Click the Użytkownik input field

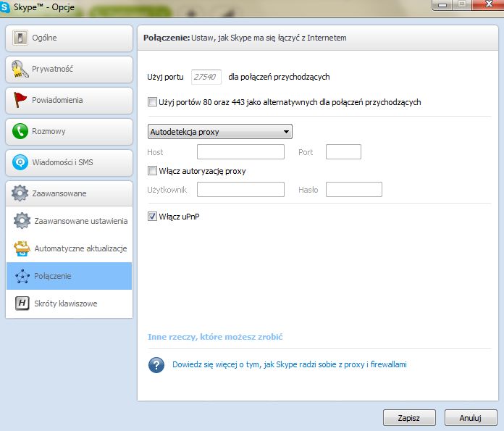(x=240, y=190)
